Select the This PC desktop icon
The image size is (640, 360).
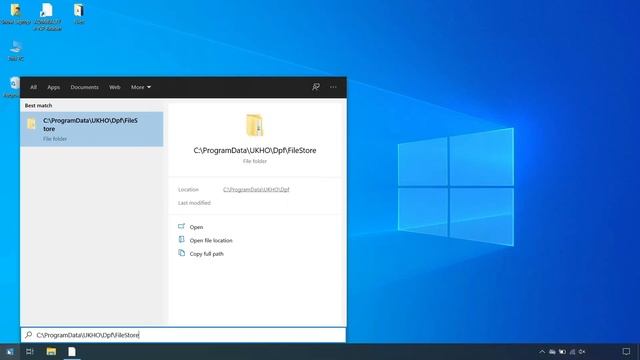click(16, 51)
